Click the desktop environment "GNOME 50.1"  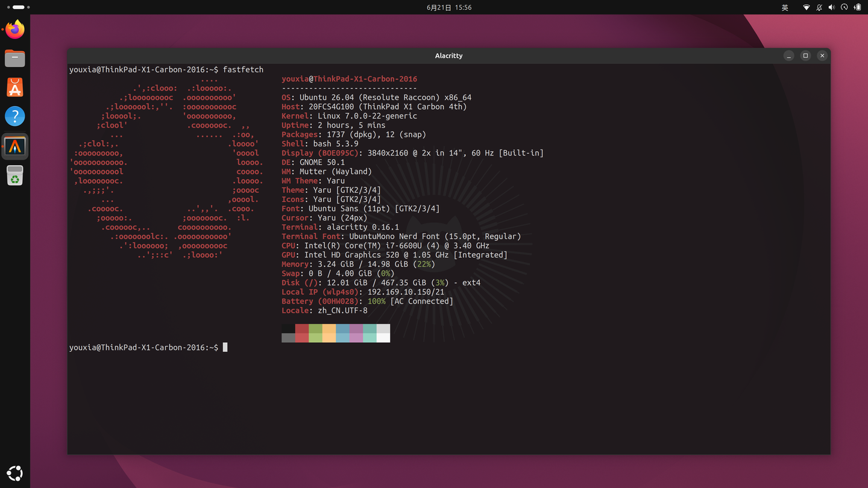(x=322, y=162)
